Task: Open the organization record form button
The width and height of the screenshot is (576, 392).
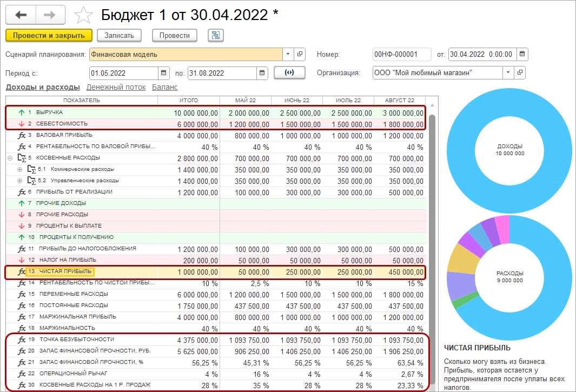Action: click(x=520, y=73)
